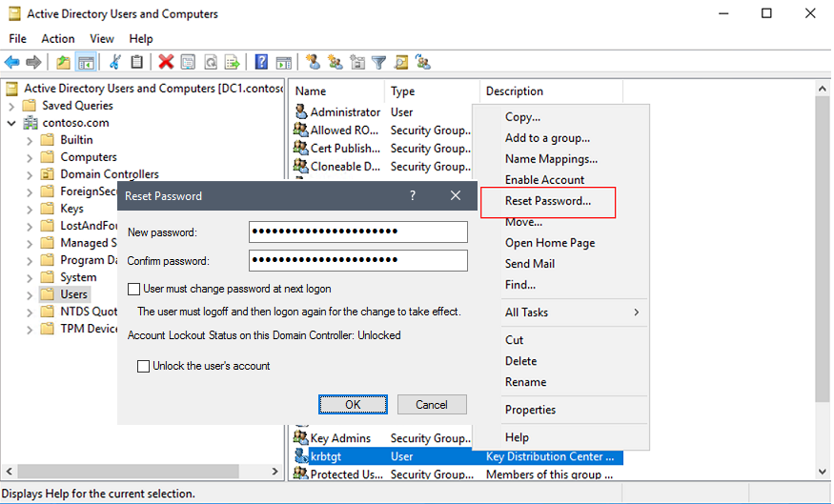Choose Add to a group... context entry

point(547,138)
